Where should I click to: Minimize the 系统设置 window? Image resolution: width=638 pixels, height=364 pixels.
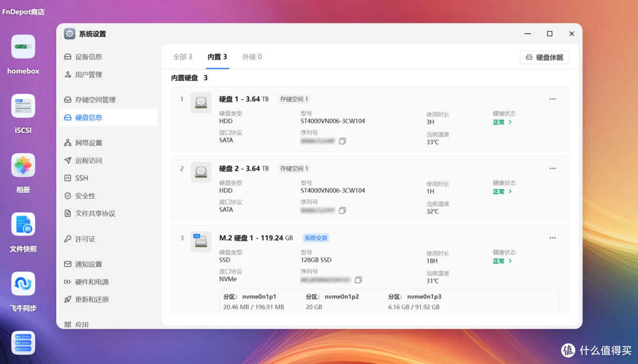tap(528, 34)
